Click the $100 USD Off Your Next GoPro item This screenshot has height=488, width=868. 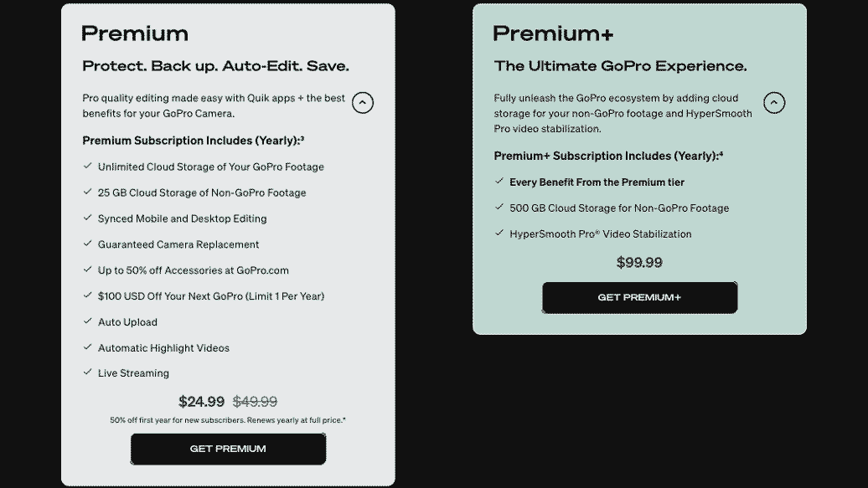tap(210, 295)
